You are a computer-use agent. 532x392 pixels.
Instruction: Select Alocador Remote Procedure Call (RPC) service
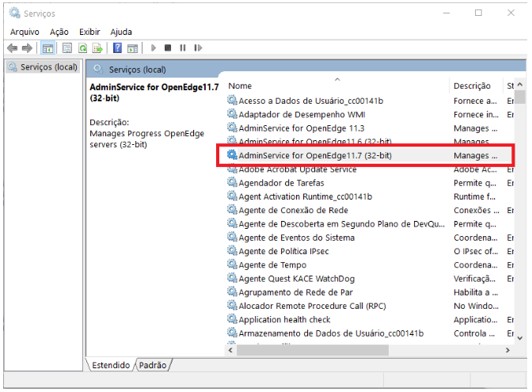point(370,306)
